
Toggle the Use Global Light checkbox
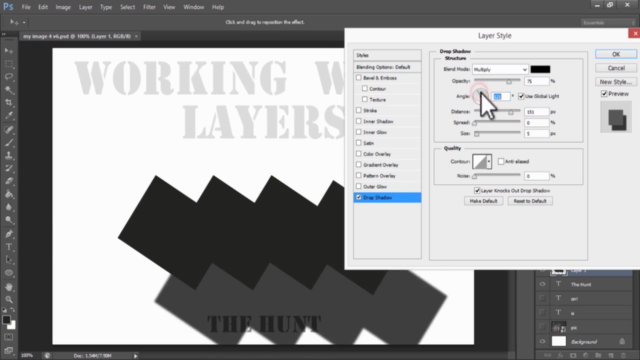pos(521,96)
